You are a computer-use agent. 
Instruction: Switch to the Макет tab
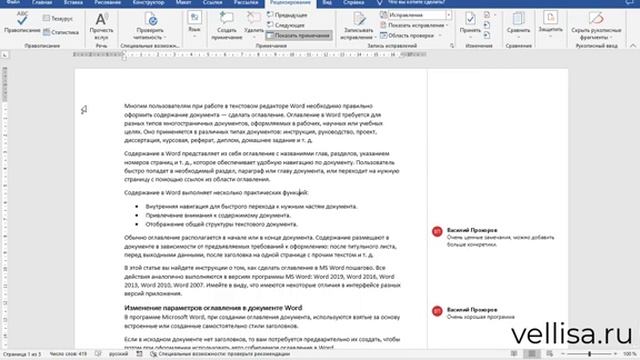(x=183, y=2)
